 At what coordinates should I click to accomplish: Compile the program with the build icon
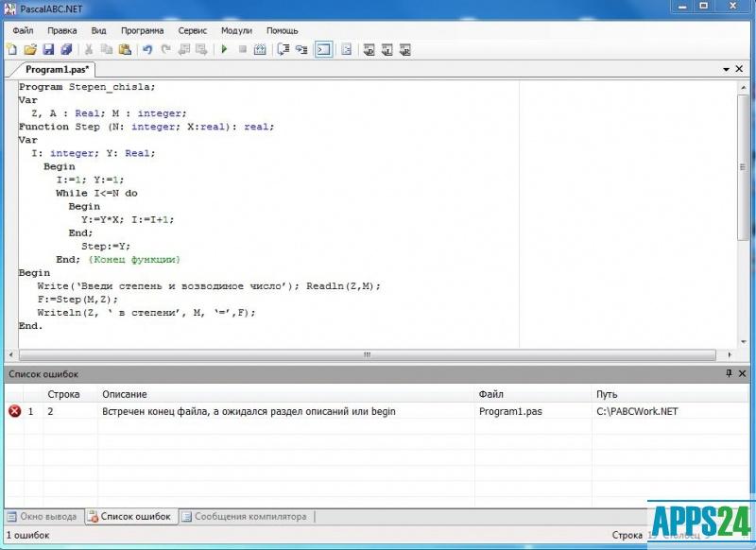coord(260,49)
